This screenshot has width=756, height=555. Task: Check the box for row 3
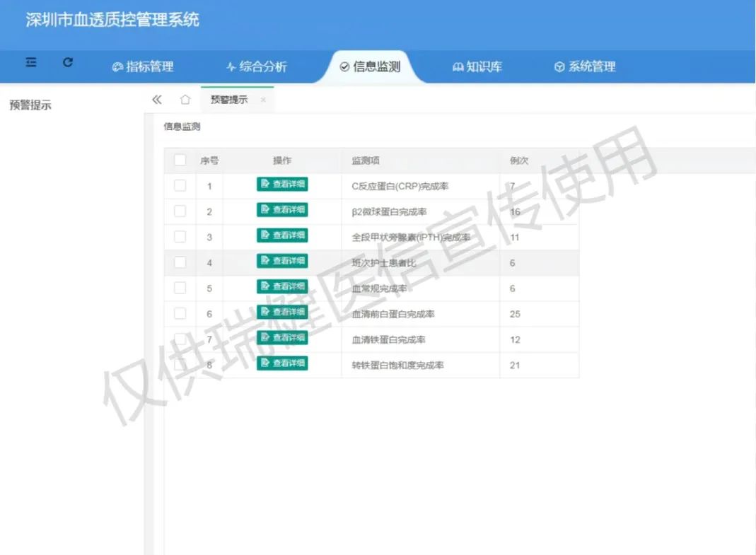pyautogui.click(x=180, y=237)
